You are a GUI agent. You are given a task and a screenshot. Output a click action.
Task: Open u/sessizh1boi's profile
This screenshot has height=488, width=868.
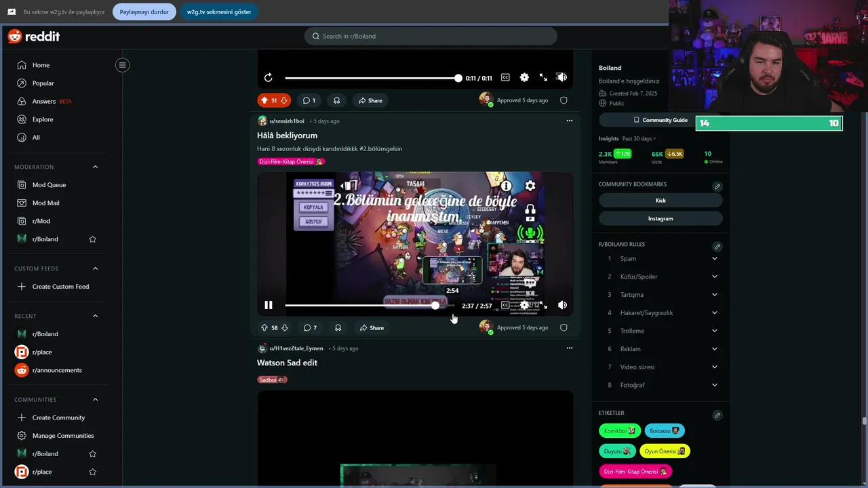click(x=287, y=121)
